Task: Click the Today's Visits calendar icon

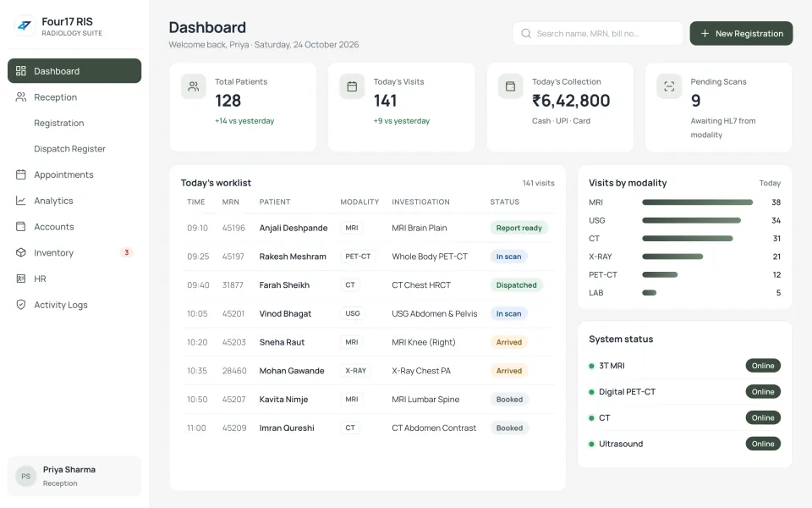Action: pyautogui.click(x=352, y=86)
